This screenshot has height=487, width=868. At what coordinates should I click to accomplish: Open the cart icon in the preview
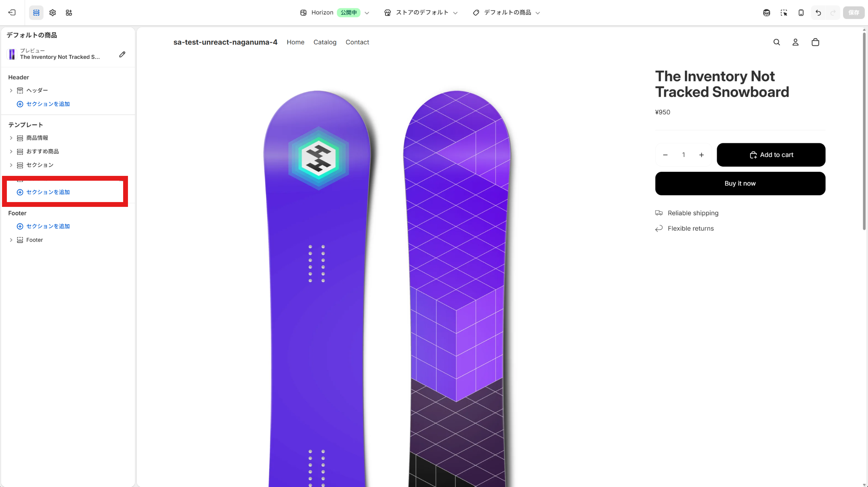(815, 42)
